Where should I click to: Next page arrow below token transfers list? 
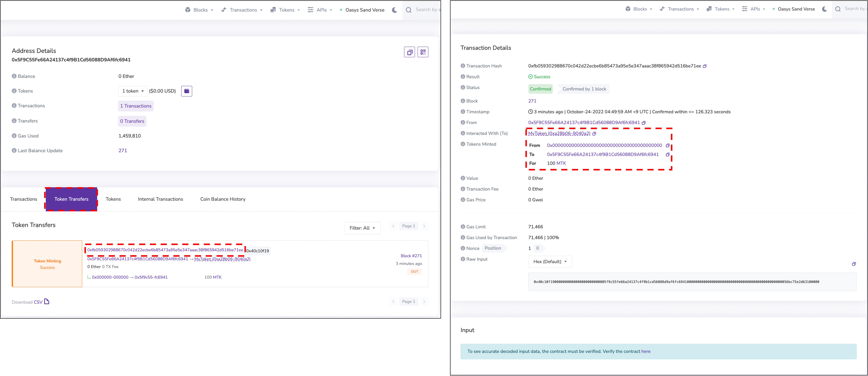pos(424,302)
